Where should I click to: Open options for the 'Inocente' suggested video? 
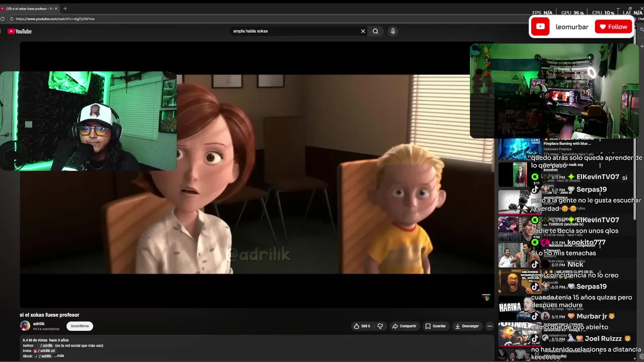600,165
